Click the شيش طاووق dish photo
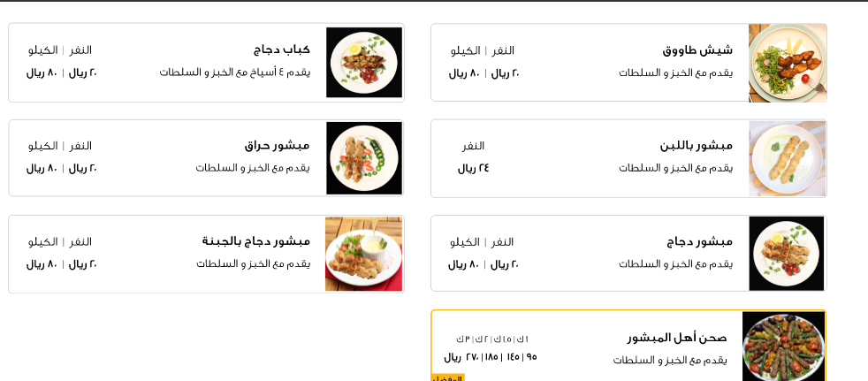This screenshot has width=868, height=381. pos(788,63)
